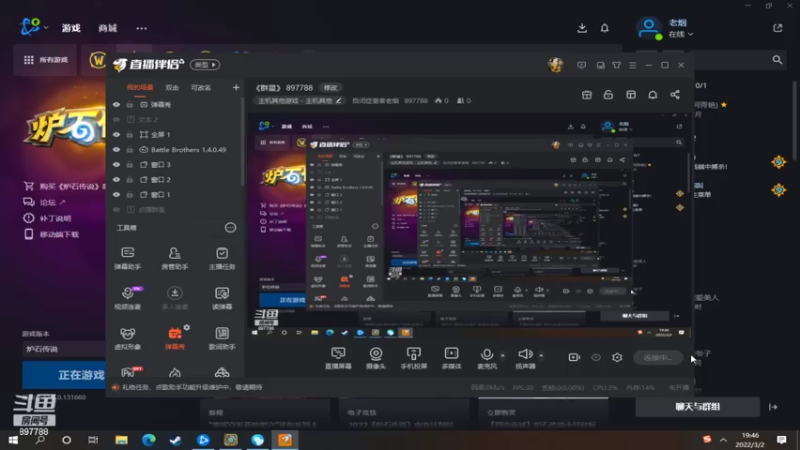Show hidden system tray icons
This screenshot has height=450, width=800.
(x=723, y=439)
